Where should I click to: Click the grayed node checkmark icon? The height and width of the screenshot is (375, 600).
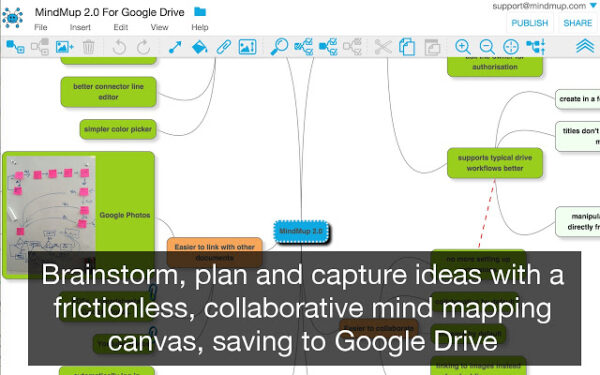click(x=352, y=47)
